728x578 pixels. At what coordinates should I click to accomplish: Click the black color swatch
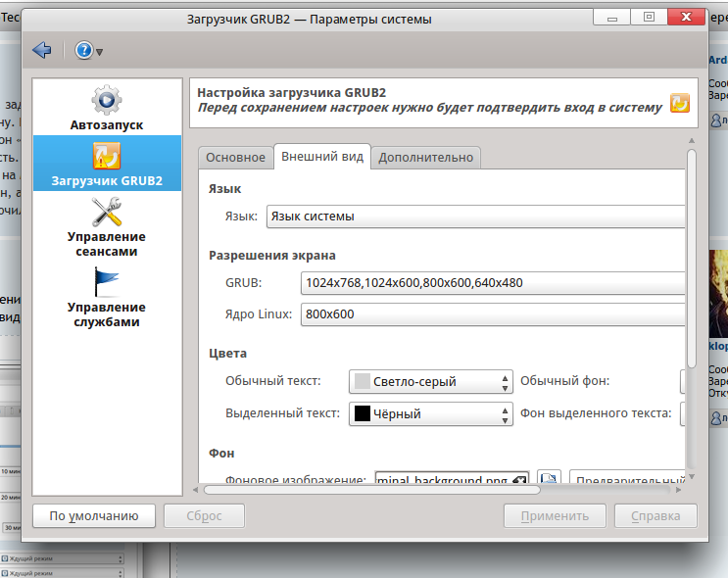(x=363, y=413)
